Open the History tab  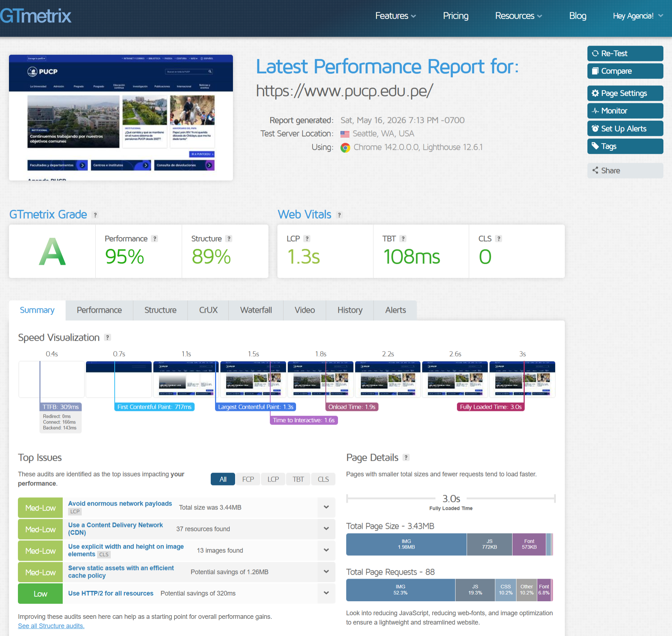click(350, 310)
